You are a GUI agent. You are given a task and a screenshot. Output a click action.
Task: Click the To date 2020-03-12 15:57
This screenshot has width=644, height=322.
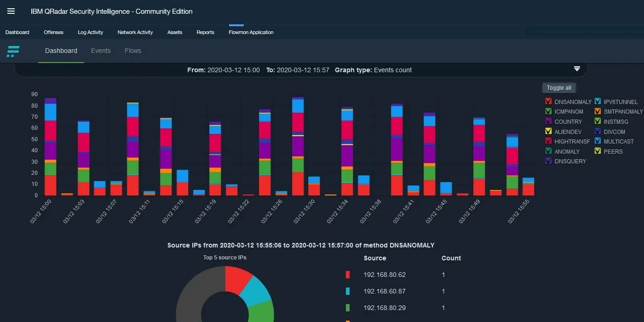coord(303,70)
